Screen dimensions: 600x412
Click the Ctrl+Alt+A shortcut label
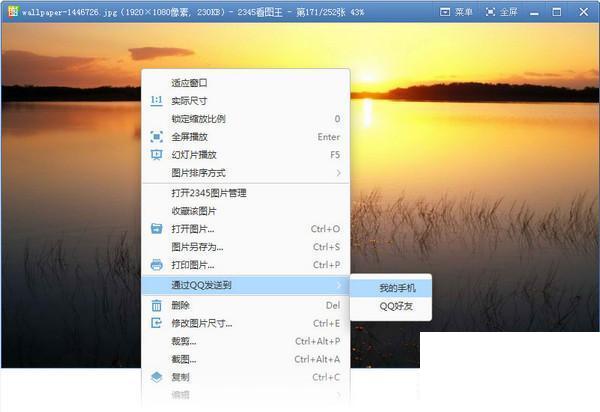(317, 359)
